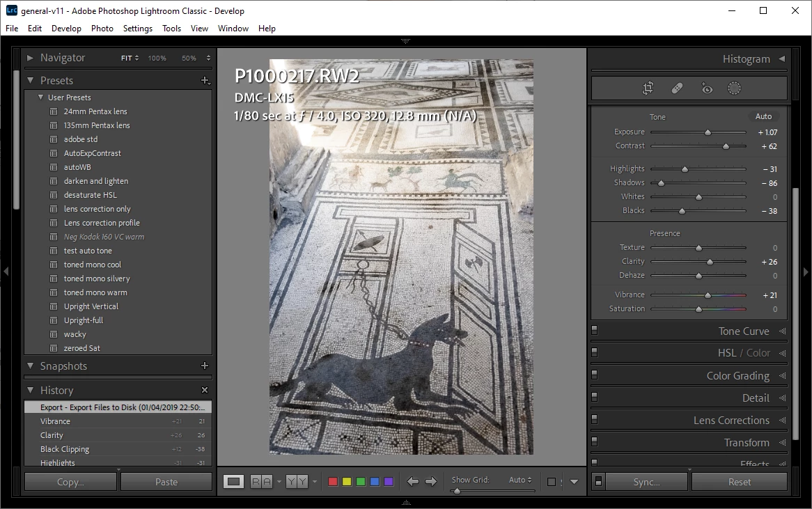Viewport: 812px width, 509px height.
Task: Open the Masking tool
Action: coord(734,88)
